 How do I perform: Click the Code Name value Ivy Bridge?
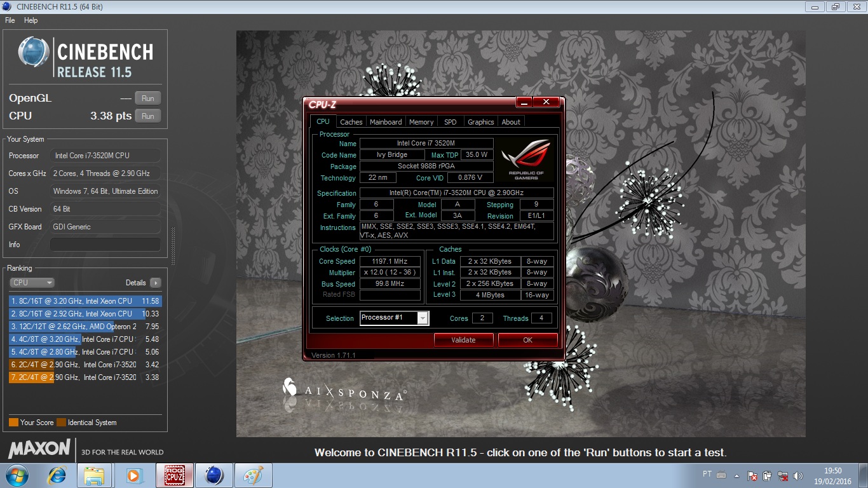[392, 155]
